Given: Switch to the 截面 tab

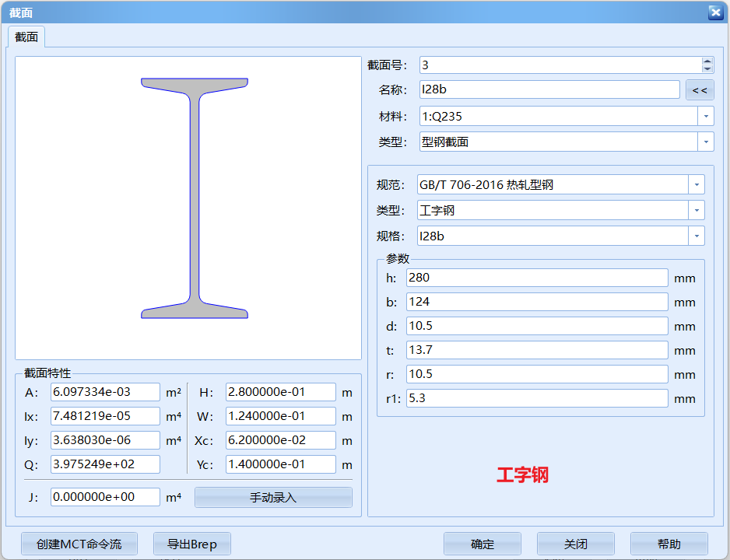Looking at the screenshot, I should click(x=26, y=37).
